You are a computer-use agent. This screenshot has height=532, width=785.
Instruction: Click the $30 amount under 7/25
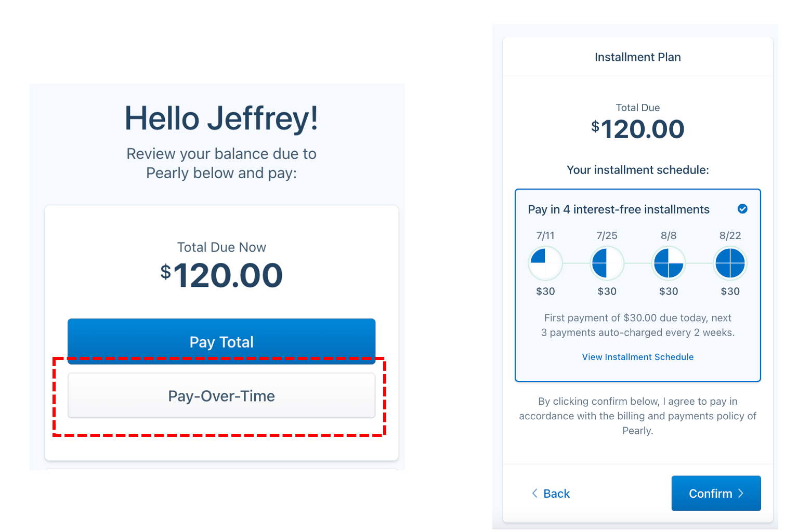coord(607,291)
